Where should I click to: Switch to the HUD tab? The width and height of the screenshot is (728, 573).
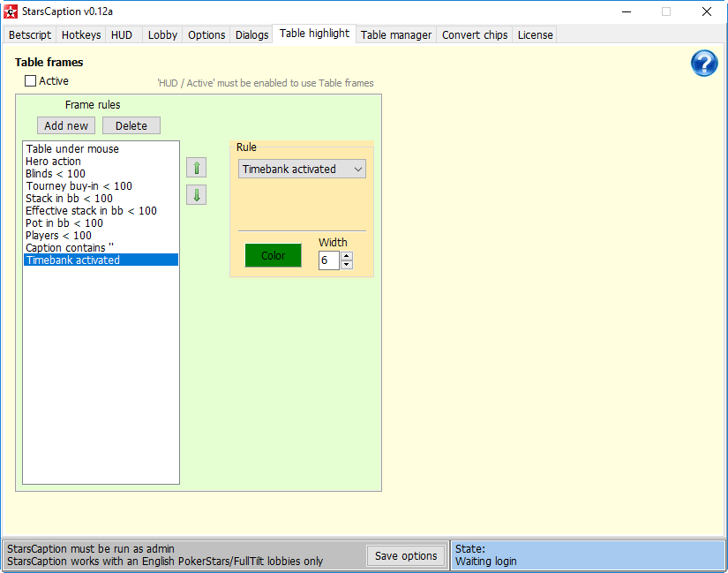(122, 34)
